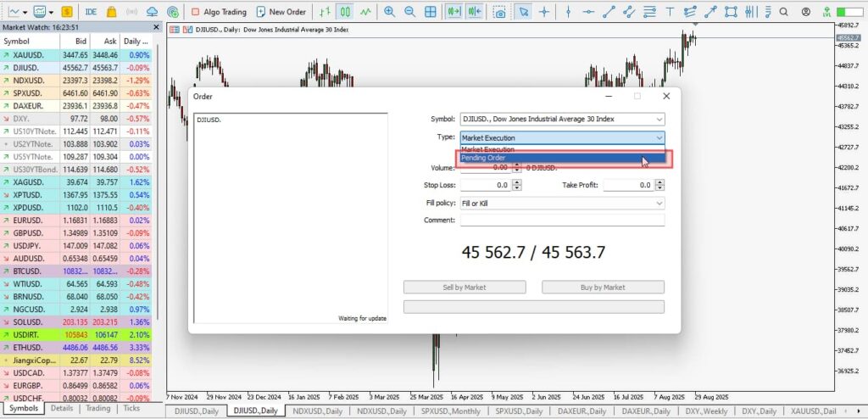Open the MetaEditor IDE icon
The width and height of the screenshot is (868, 419).
click(x=92, y=12)
